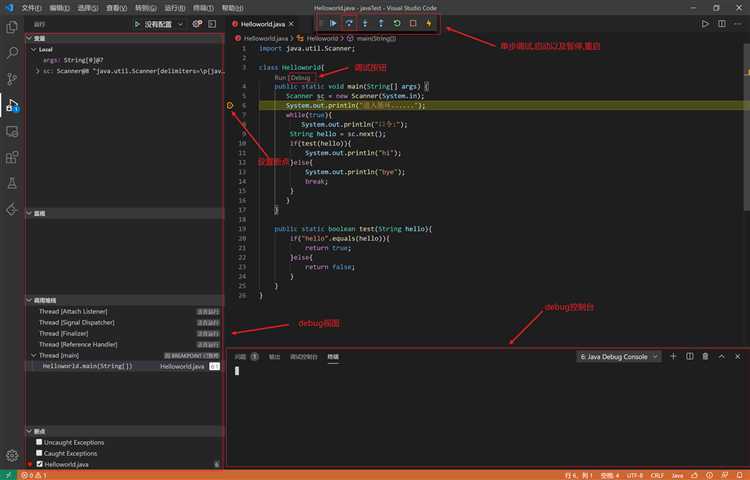Select Thread [Signal Dispatcher] in call stack
This screenshot has height=480, width=750.
124,322
